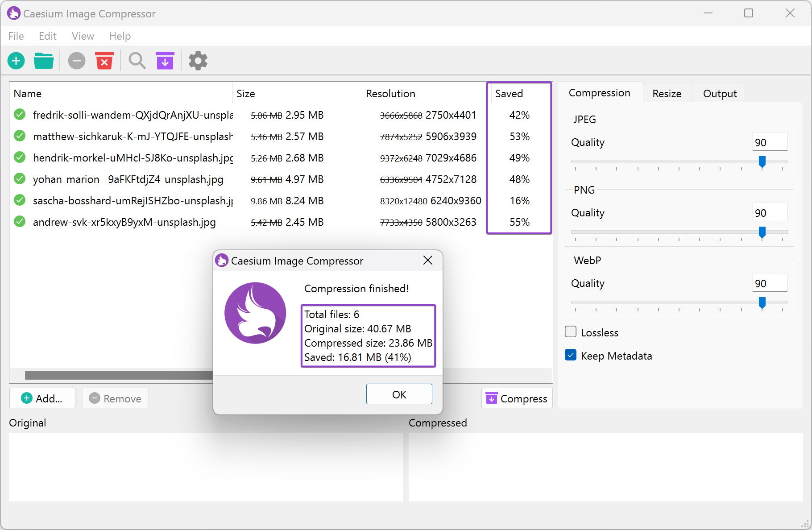Open the Edit menu

tap(48, 36)
